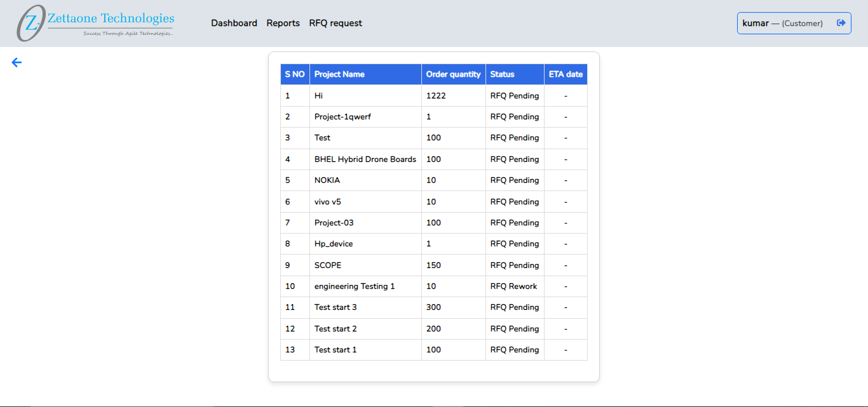
Task: Click the Status column header
Action: tap(502, 74)
